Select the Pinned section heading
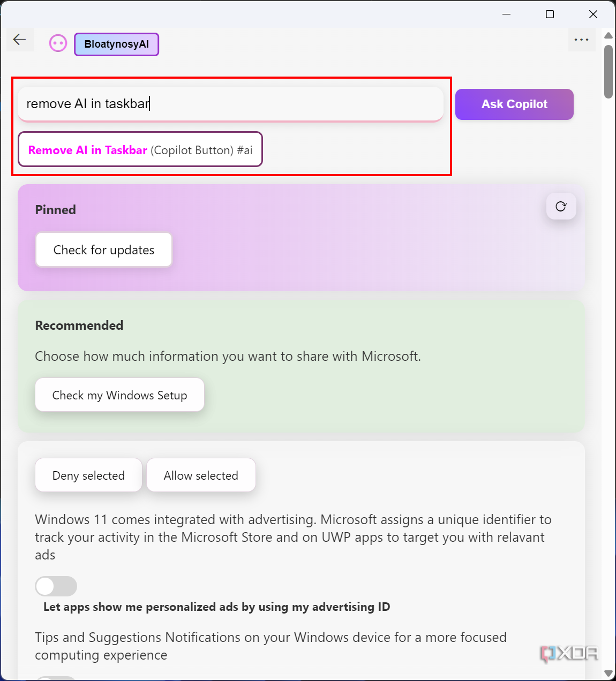616x681 pixels. 55,210
